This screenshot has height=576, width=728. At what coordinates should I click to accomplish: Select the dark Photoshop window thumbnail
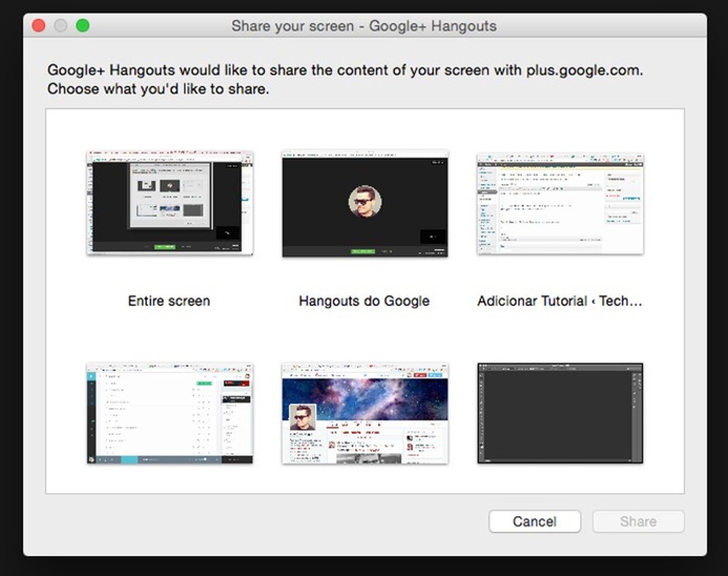pos(560,413)
